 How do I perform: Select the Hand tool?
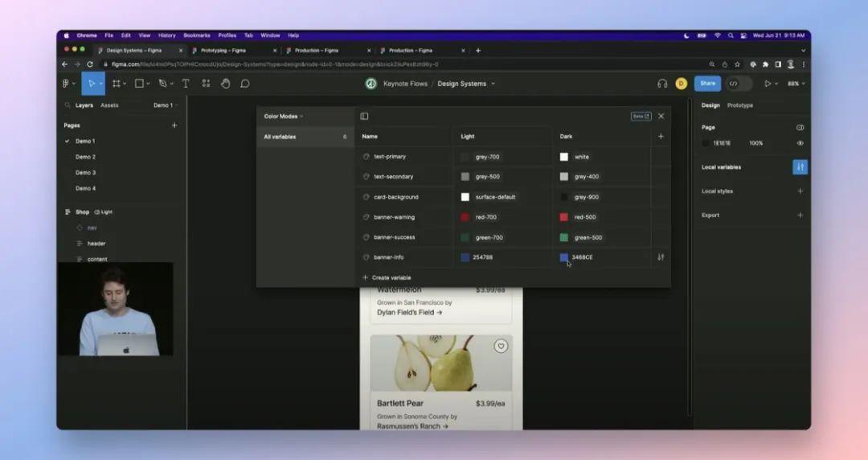(x=225, y=84)
